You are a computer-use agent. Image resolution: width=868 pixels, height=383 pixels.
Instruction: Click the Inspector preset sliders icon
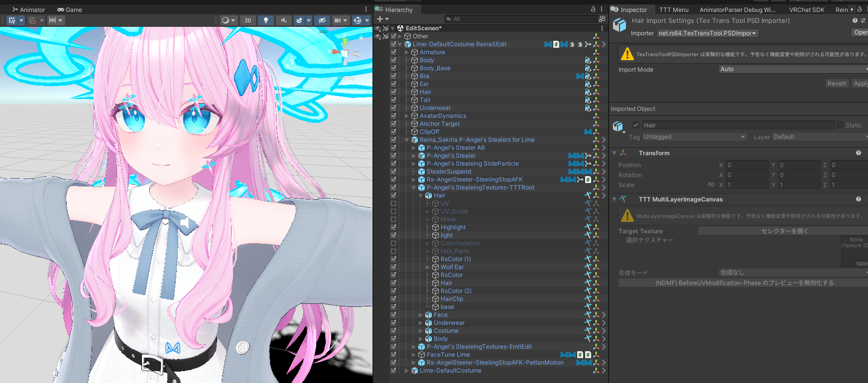[863, 21]
